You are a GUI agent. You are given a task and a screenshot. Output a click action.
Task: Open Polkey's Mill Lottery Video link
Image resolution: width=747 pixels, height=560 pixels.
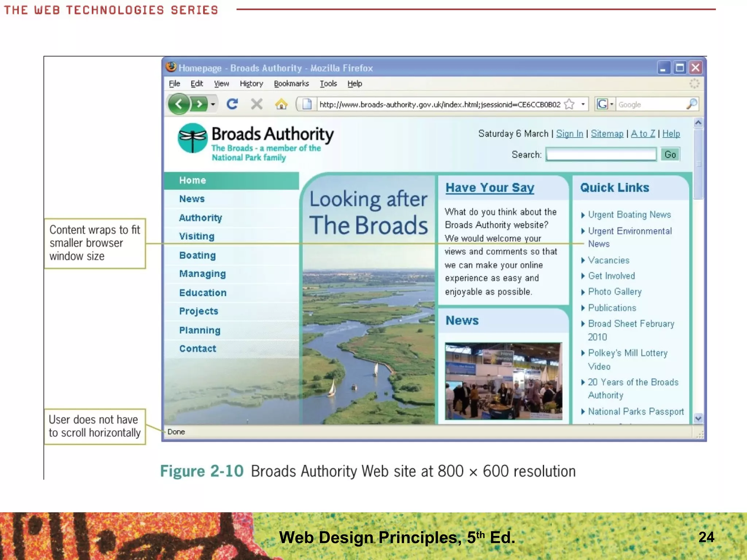(x=627, y=359)
